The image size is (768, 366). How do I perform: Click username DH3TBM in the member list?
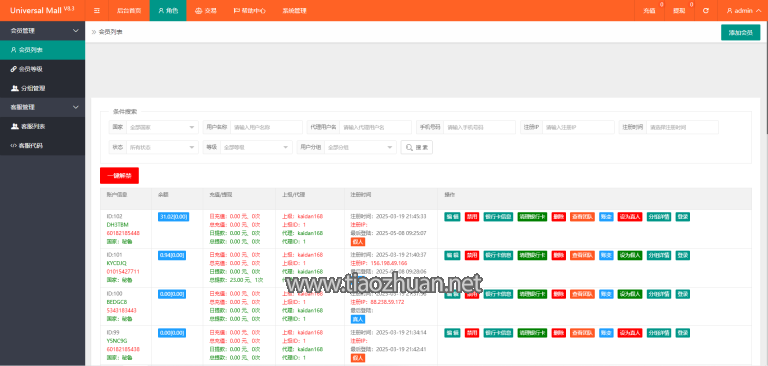coord(117,224)
